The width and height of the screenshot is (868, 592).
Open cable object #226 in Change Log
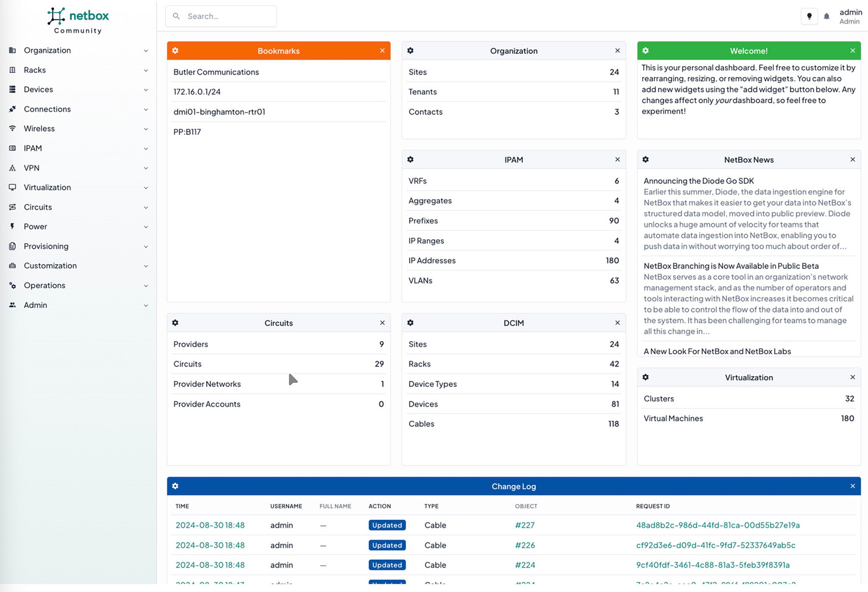pyautogui.click(x=525, y=545)
